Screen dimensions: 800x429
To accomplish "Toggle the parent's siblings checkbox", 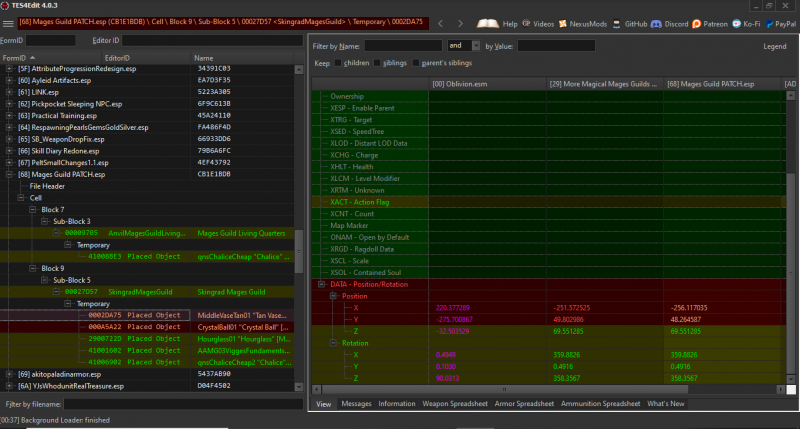I will pyautogui.click(x=416, y=63).
